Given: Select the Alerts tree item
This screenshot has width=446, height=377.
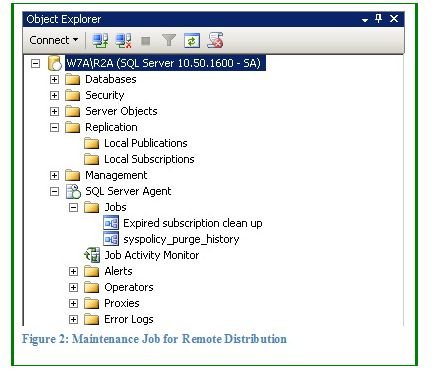Looking at the screenshot, I should click(x=118, y=271).
